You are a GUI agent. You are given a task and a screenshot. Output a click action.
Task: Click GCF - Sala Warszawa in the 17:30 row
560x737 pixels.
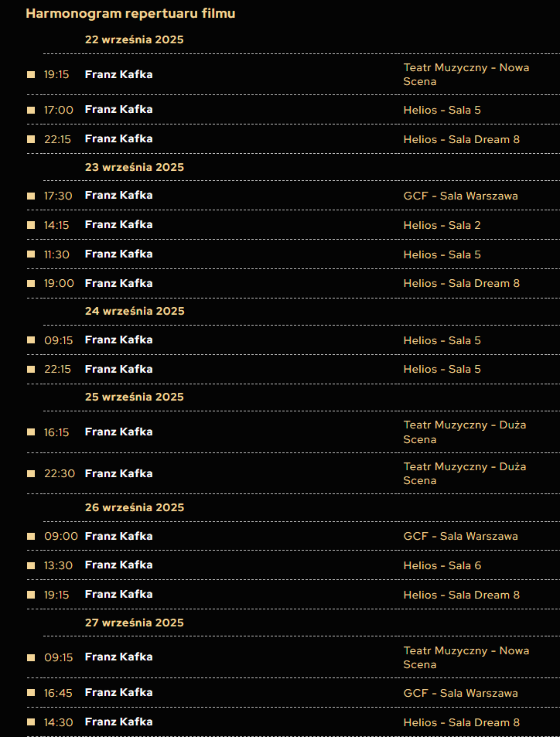[x=460, y=196]
